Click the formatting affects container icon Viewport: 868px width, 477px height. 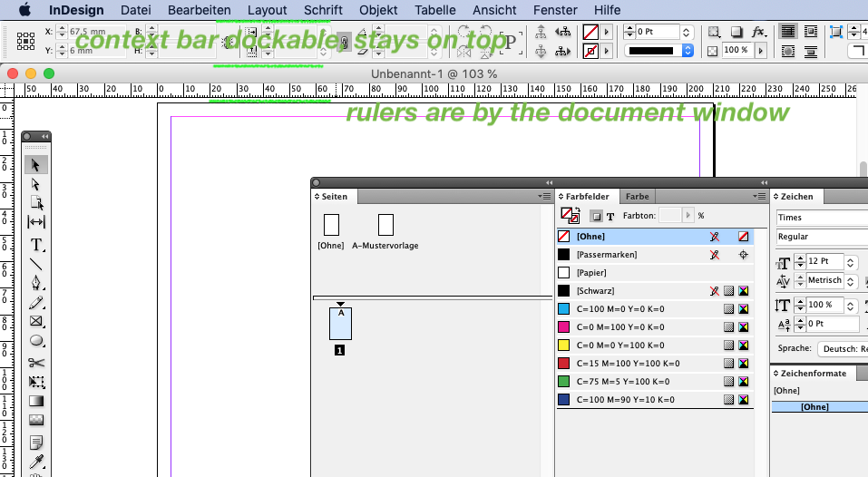(596, 217)
